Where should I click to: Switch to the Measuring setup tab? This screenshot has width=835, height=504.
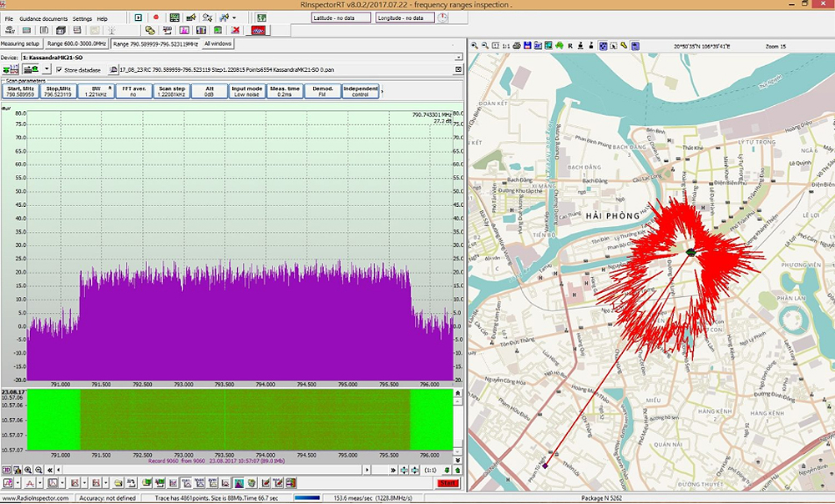click(x=21, y=43)
